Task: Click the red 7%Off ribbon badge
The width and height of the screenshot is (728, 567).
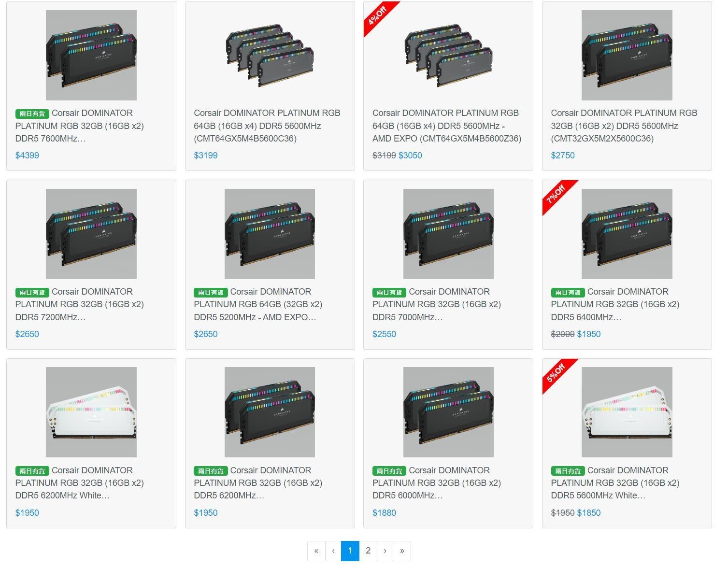Action: point(556,193)
